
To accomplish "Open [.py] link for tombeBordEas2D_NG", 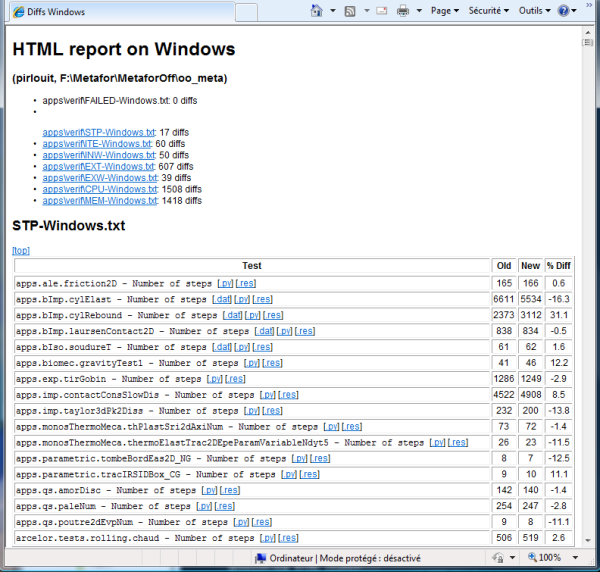I will coord(300,458).
